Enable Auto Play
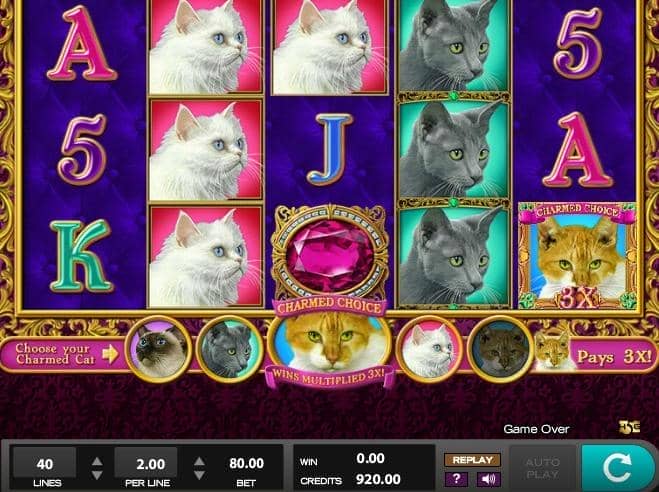 543,467
